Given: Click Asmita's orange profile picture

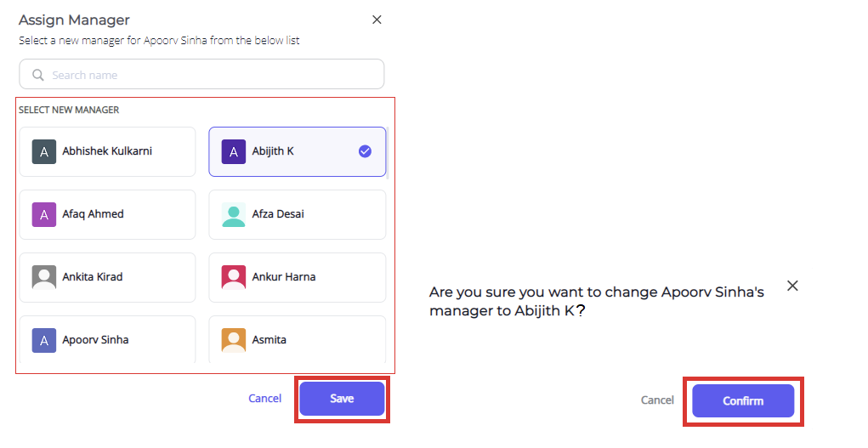Looking at the screenshot, I should coord(234,341).
